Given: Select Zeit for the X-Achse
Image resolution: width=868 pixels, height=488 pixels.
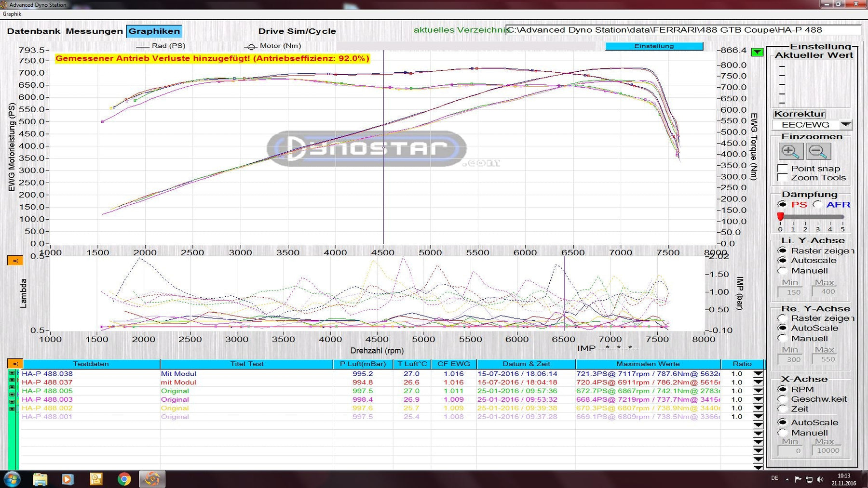Looking at the screenshot, I should click(783, 409).
